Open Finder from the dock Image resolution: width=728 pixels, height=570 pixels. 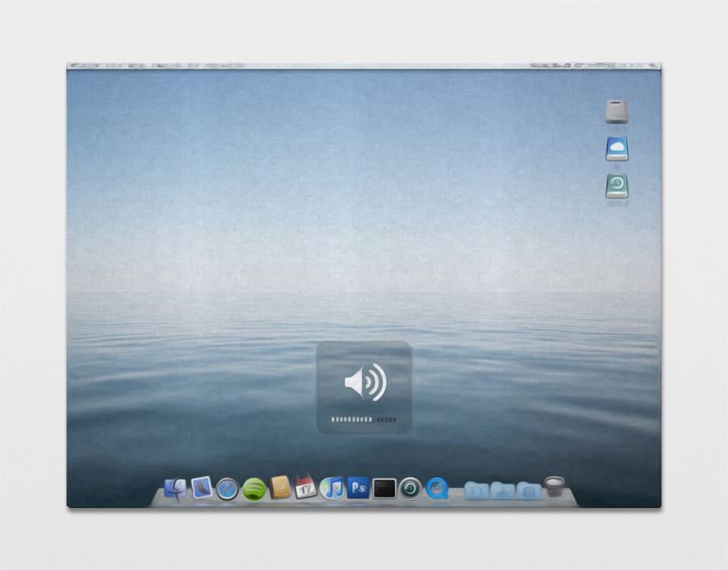tap(175, 488)
